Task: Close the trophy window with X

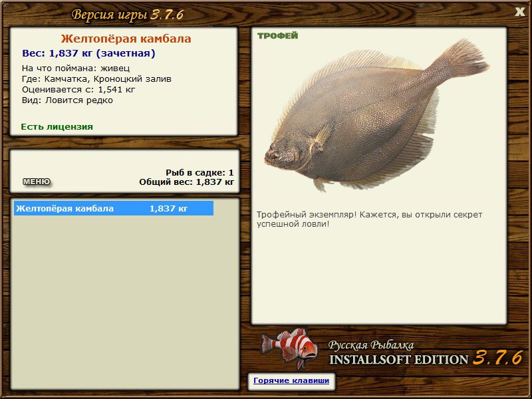Action: click(519, 11)
